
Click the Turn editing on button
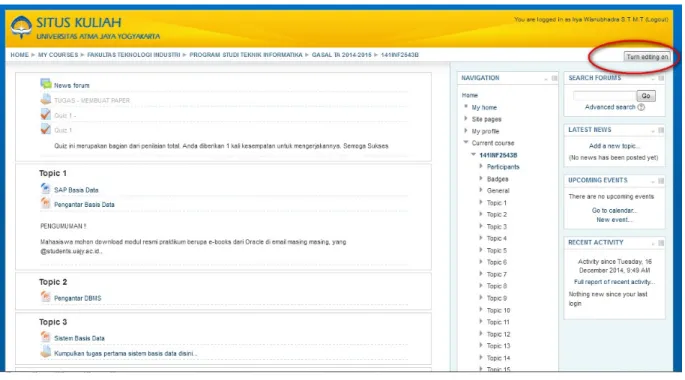(647, 57)
